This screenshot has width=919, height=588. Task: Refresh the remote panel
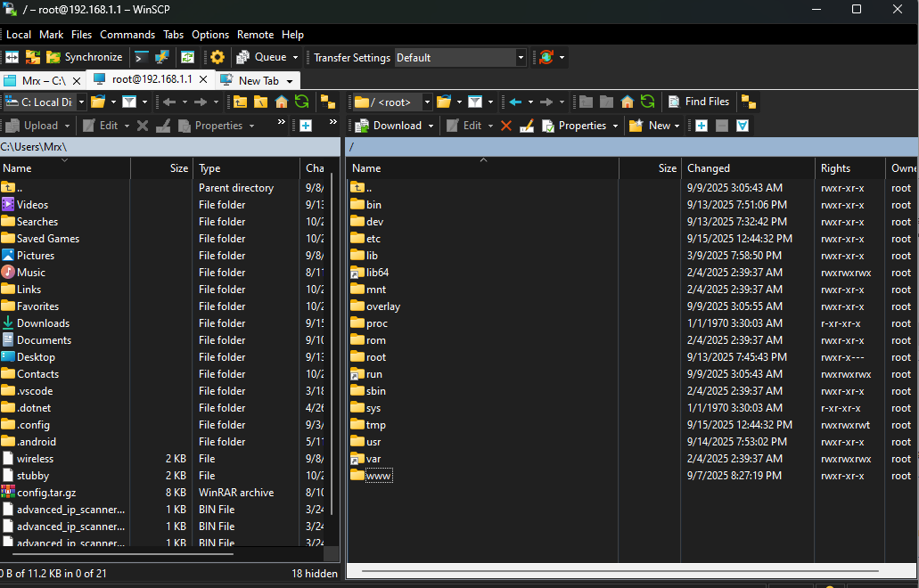click(648, 102)
